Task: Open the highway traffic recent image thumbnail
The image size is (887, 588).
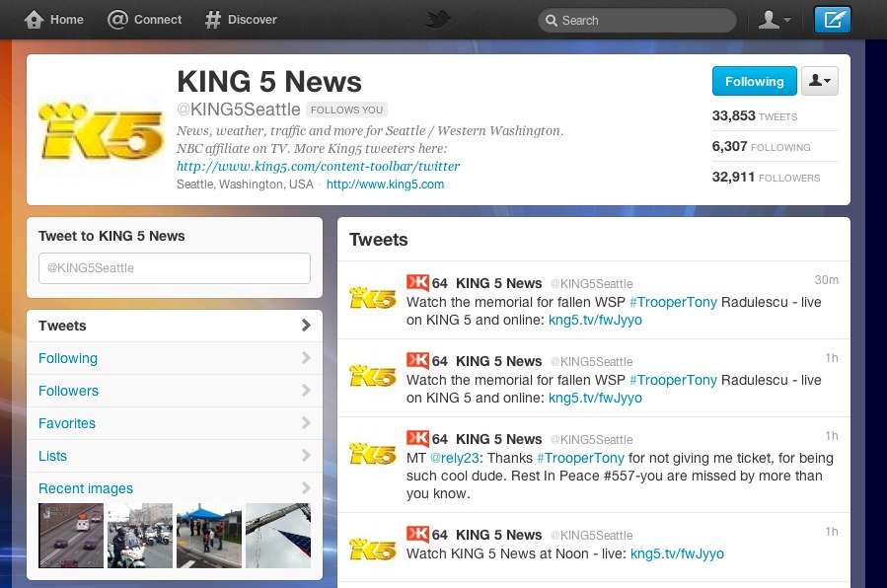Action: tap(71, 536)
